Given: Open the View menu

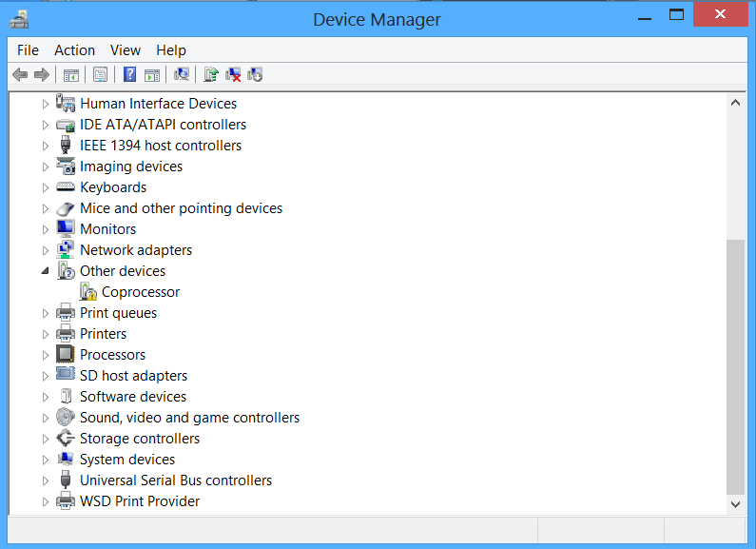Looking at the screenshot, I should pos(126,50).
